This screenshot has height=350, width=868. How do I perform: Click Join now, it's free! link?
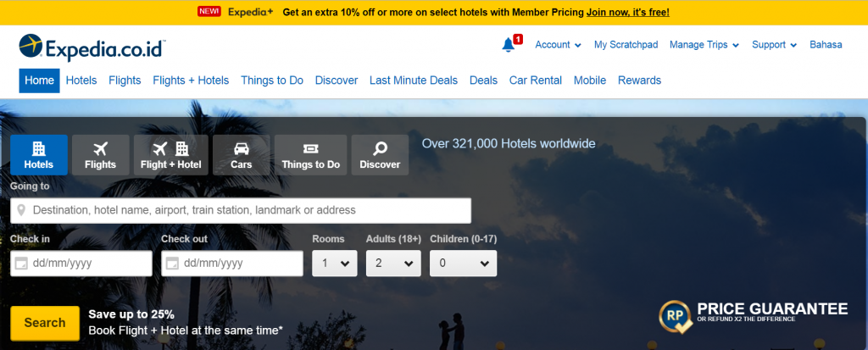(x=628, y=12)
